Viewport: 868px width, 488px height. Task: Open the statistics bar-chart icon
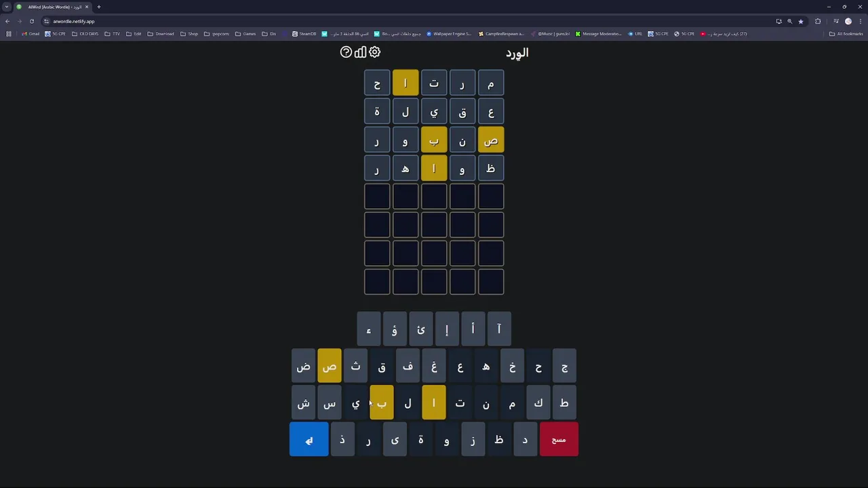(360, 52)
